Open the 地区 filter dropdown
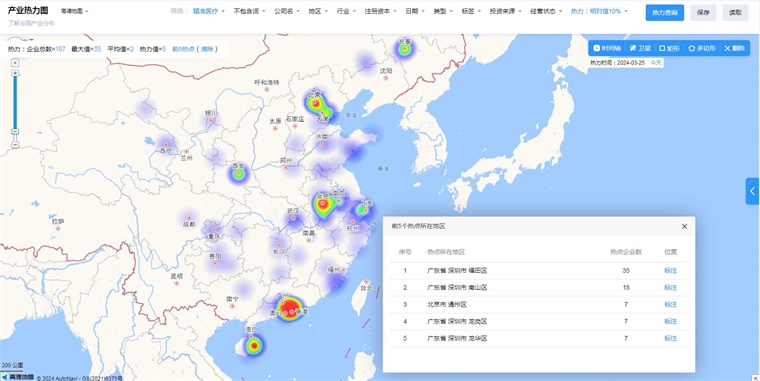 tap(318, 11)
